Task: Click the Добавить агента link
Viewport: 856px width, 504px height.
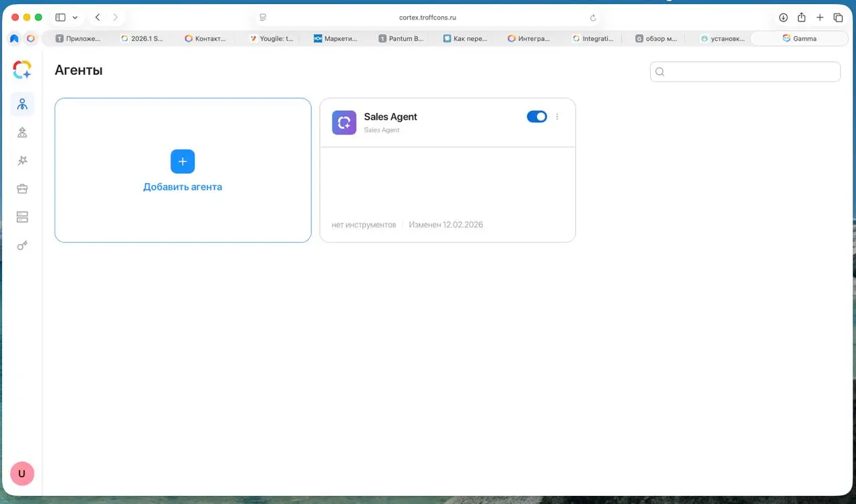Action: pyautogui.click(x=183, y=187)
